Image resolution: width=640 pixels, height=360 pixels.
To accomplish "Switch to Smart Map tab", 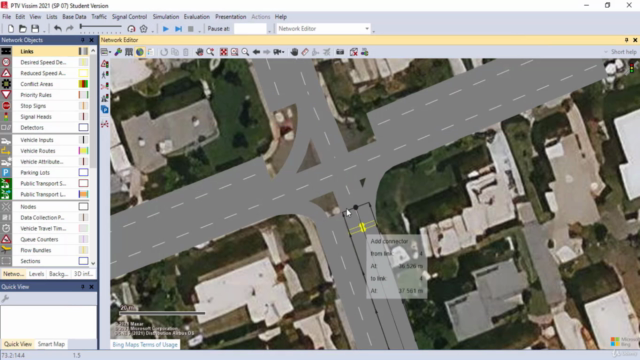I will pyautogui.click(x=51, y=344).
